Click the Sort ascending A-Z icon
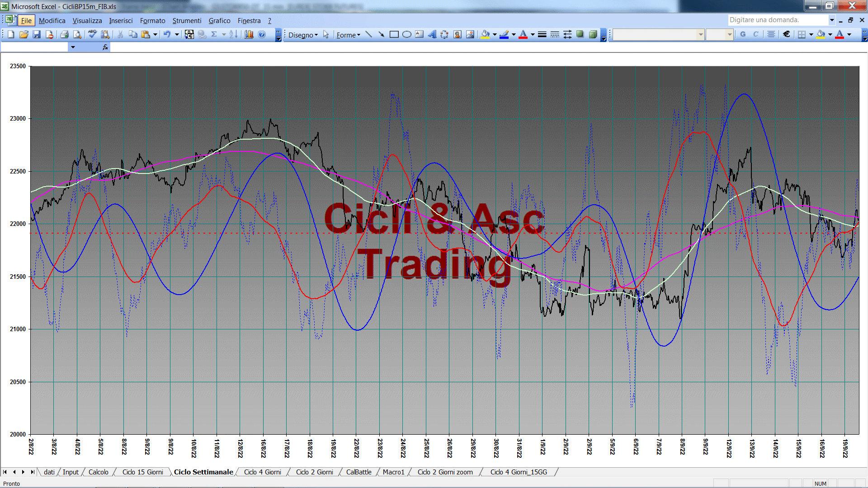868x488 pixels. coord(233,34)
